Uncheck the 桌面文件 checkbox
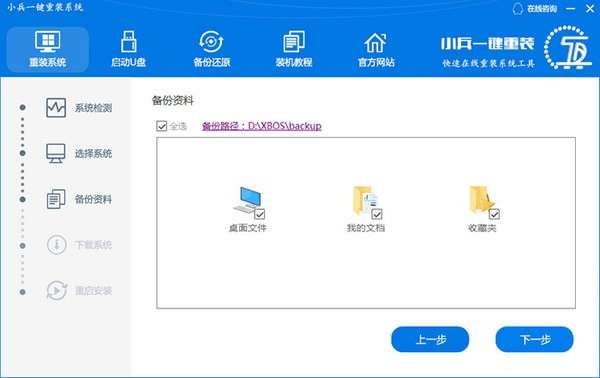This screenshot has width=600, height=378. [259, 214]
